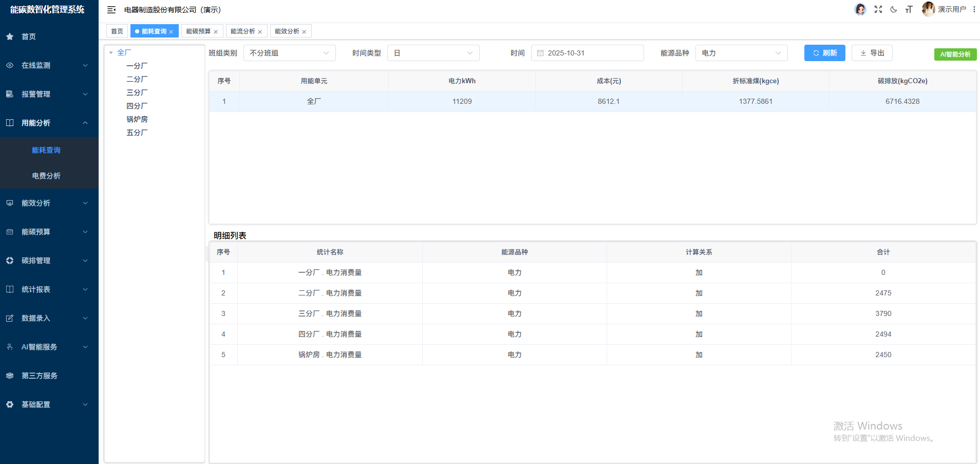
Task: Open the 报警管理 sidebar icon
Action: click(x=9, y=94)
